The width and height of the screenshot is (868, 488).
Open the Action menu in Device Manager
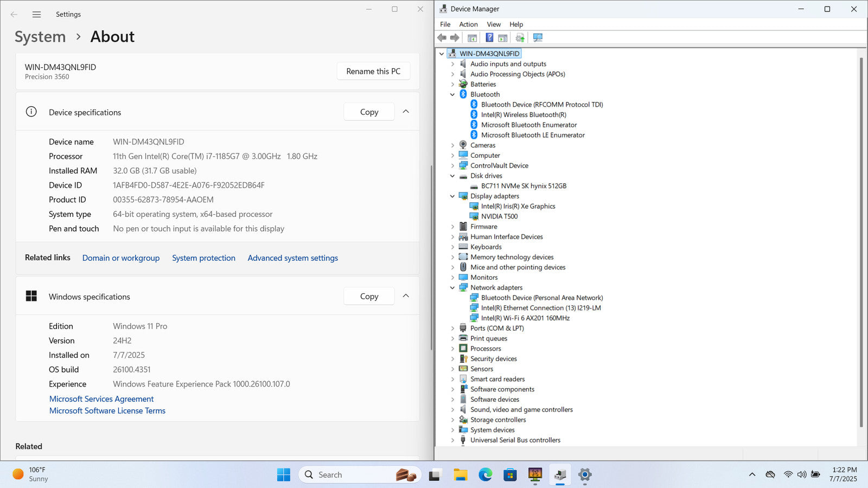(468, 24)
